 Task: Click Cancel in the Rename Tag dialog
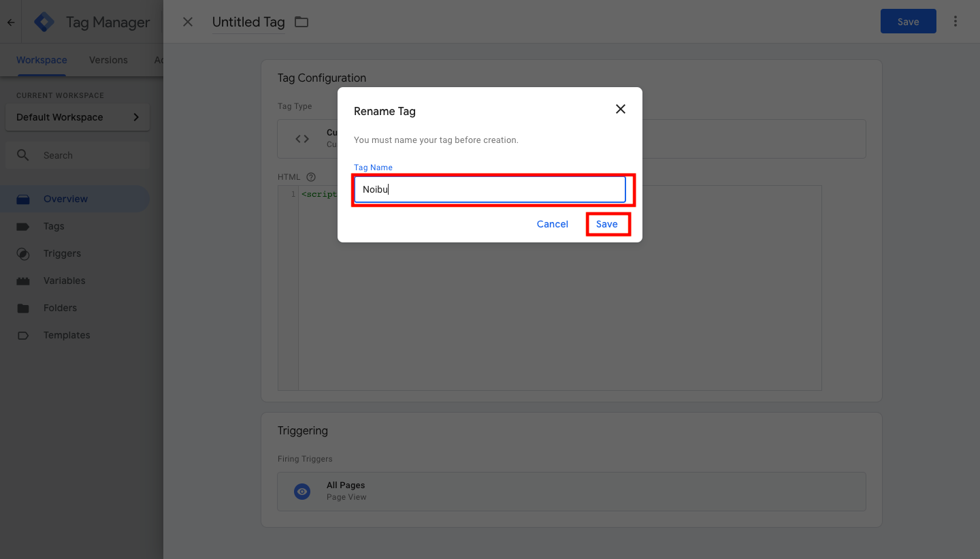552,224
